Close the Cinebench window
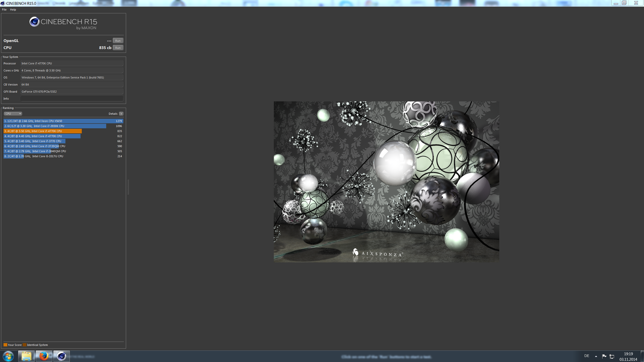Viewport: 644px width, 362px height. point(636,3)
